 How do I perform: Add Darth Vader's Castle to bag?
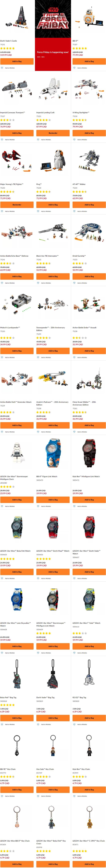click(x=17, y=61)
